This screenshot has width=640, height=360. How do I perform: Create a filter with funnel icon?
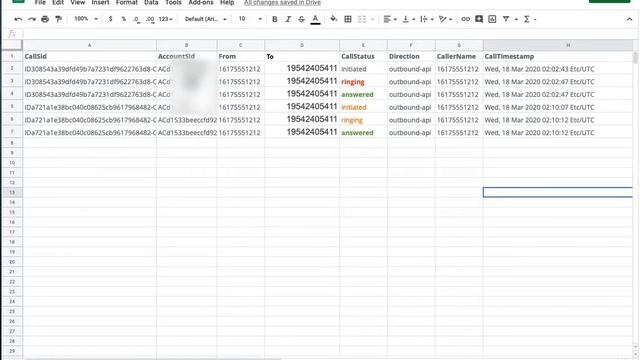506,19
